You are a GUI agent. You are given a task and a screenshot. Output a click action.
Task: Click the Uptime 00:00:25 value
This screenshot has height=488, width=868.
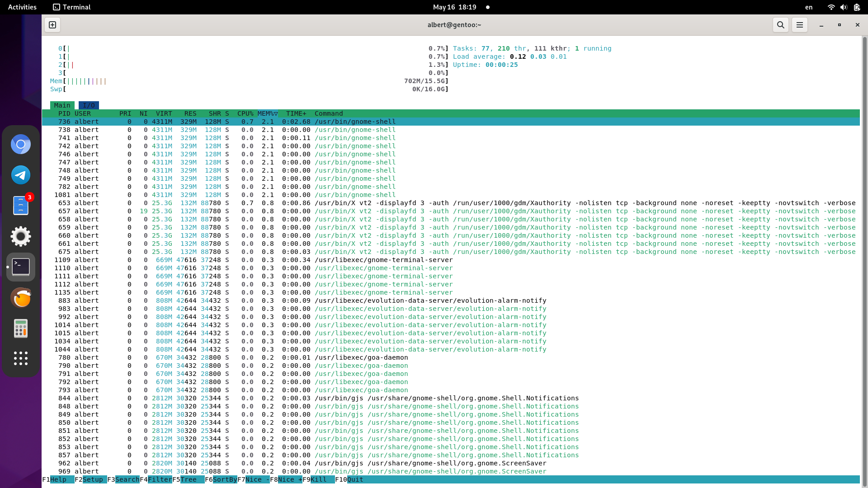(x=501, y=65)
